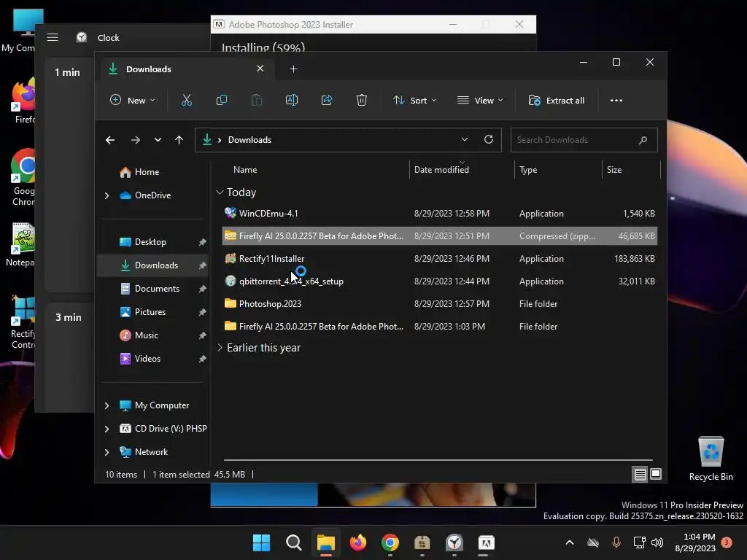Click the Rename icon in toolbar
Screen dimensions: 747x560
tap(292, 100)
